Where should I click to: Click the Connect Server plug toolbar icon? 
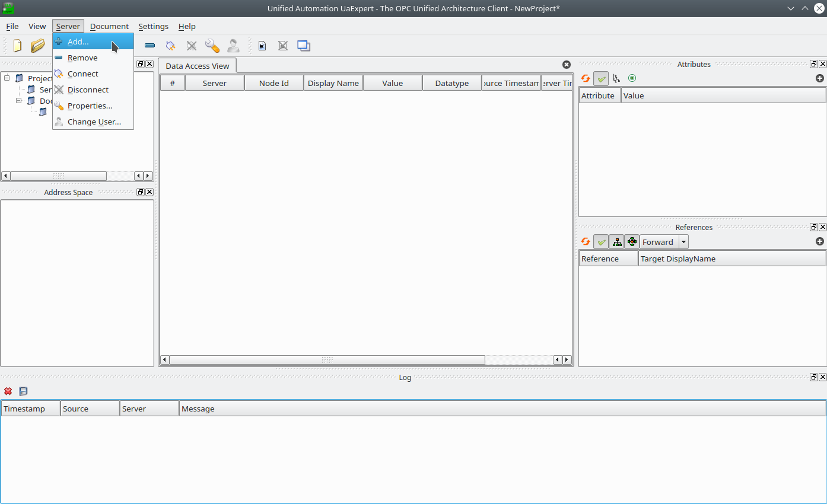pos(171,46)
